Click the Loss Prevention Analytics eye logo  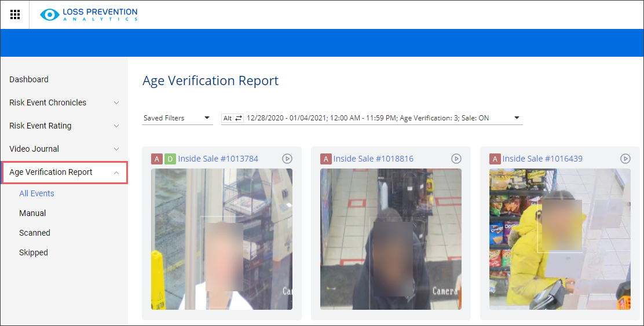50,15
